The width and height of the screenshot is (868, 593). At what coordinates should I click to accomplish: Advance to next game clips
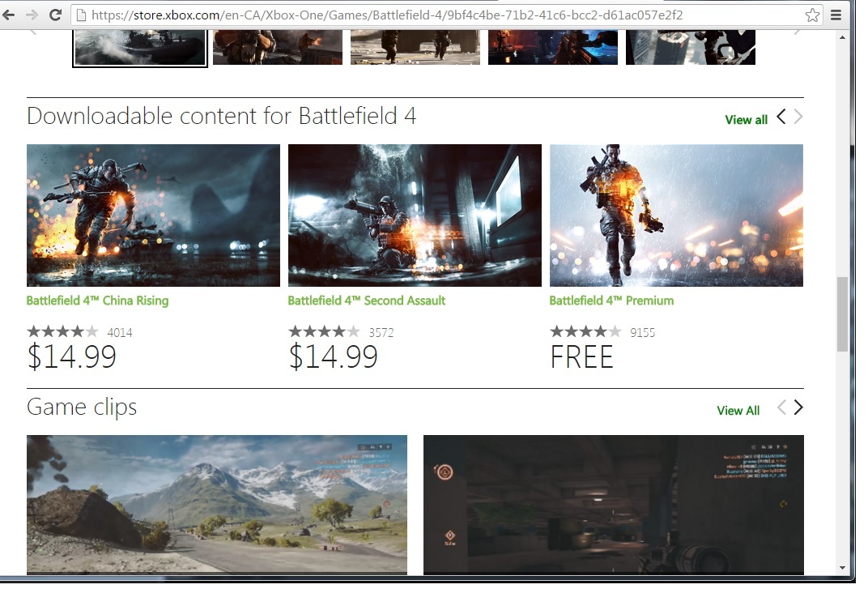(x=798, y=407)
